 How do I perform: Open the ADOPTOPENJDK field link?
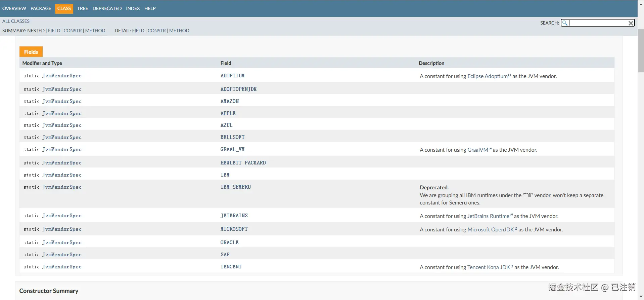[238, 89]
